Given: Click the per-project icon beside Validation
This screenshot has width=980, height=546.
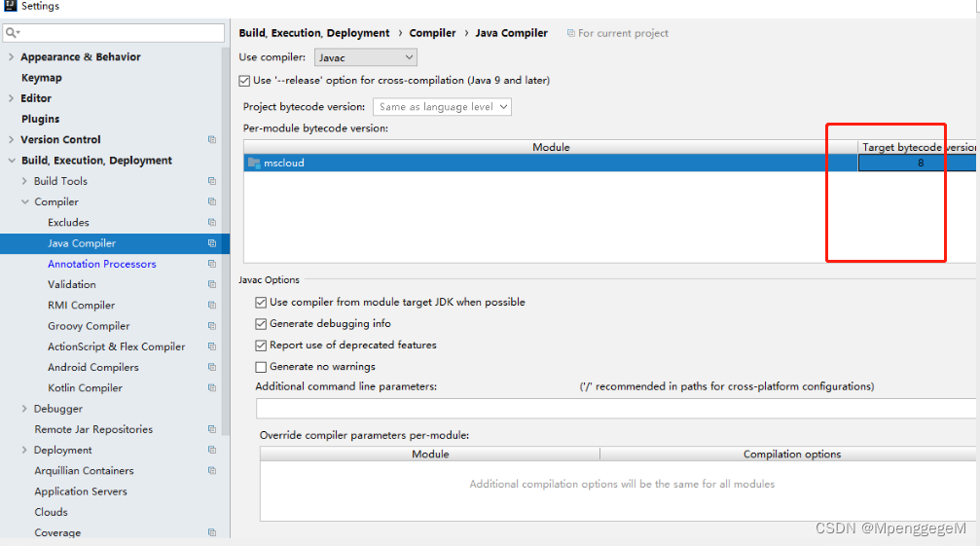Looking at the screenshot, I should point(212,284).
